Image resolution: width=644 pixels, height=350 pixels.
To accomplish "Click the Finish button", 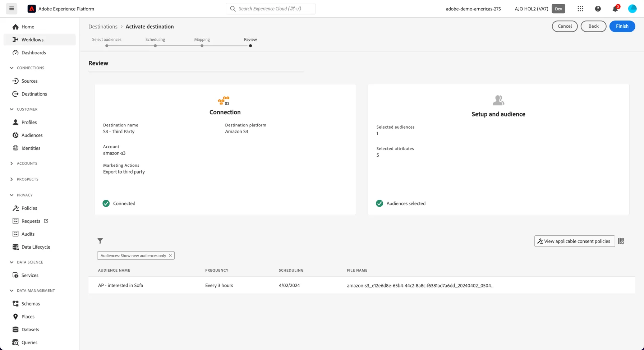I will [x=622, y=26].
